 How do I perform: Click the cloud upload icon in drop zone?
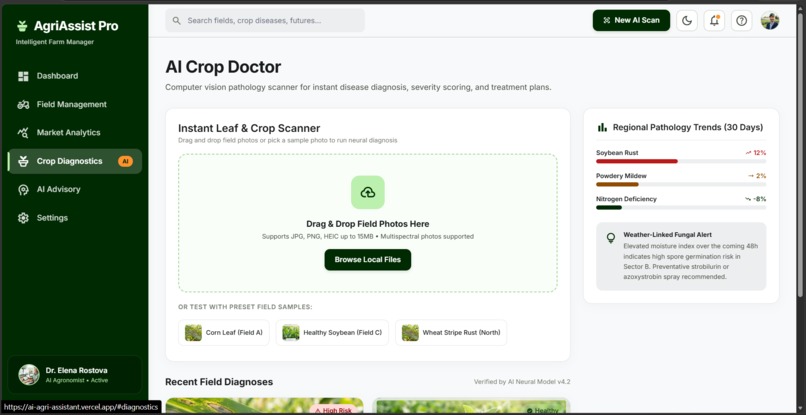click(x=368, y=192)
